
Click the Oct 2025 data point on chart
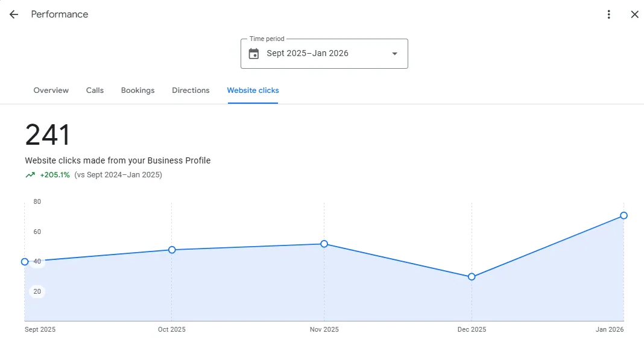[172, 250]
